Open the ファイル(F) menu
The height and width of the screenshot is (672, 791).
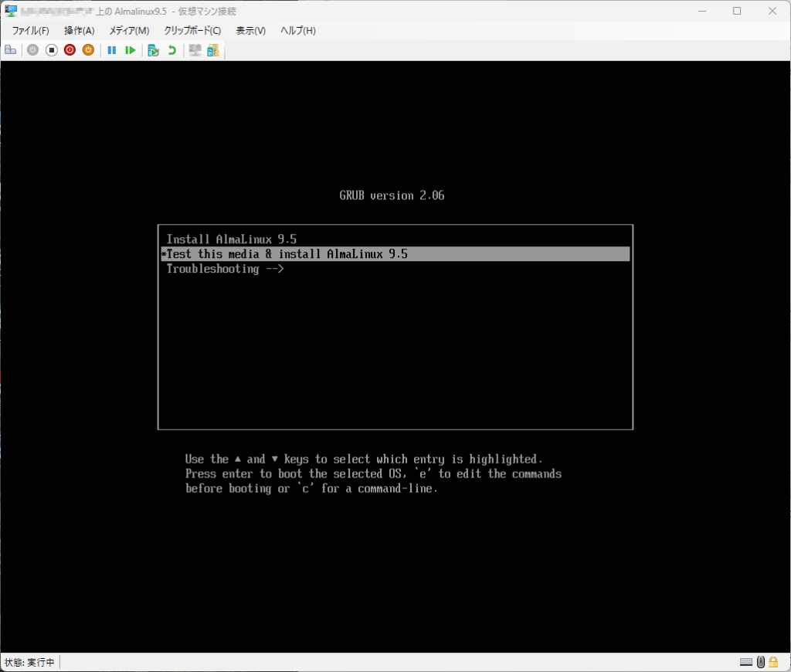(30, 31)
